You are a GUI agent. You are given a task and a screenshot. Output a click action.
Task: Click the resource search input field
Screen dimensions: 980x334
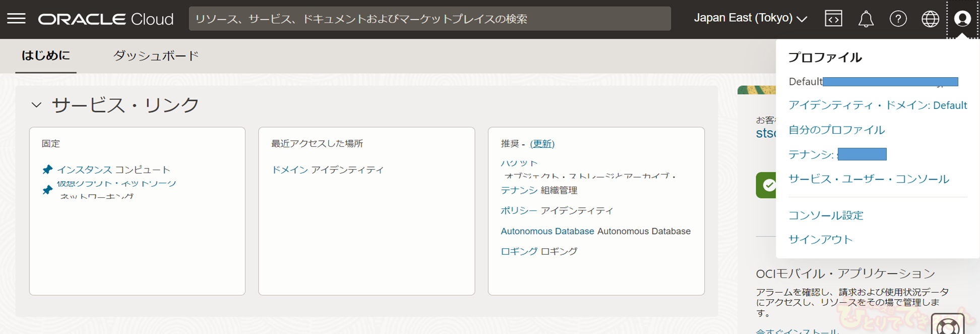pos(430,19)
